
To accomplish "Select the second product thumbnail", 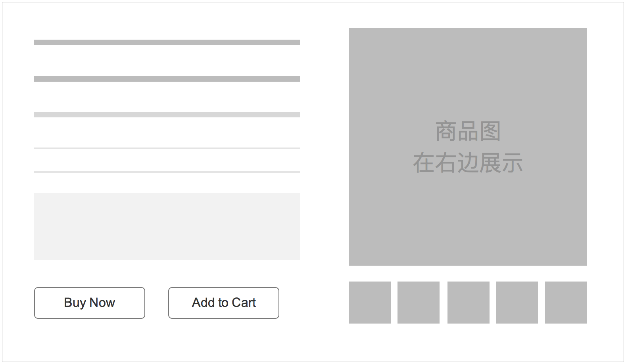I will click(419, 303).
